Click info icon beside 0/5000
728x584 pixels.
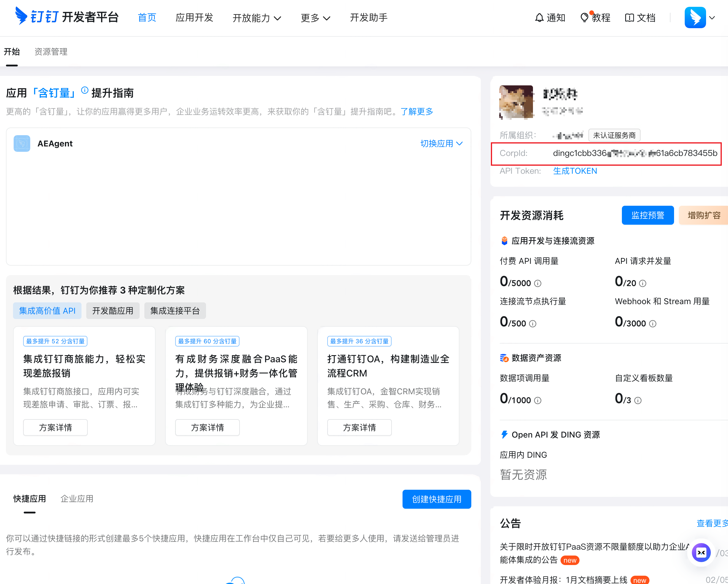click(538, 283)
